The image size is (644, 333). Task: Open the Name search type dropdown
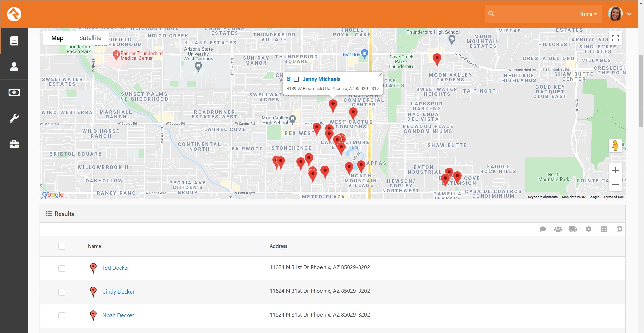588,14
